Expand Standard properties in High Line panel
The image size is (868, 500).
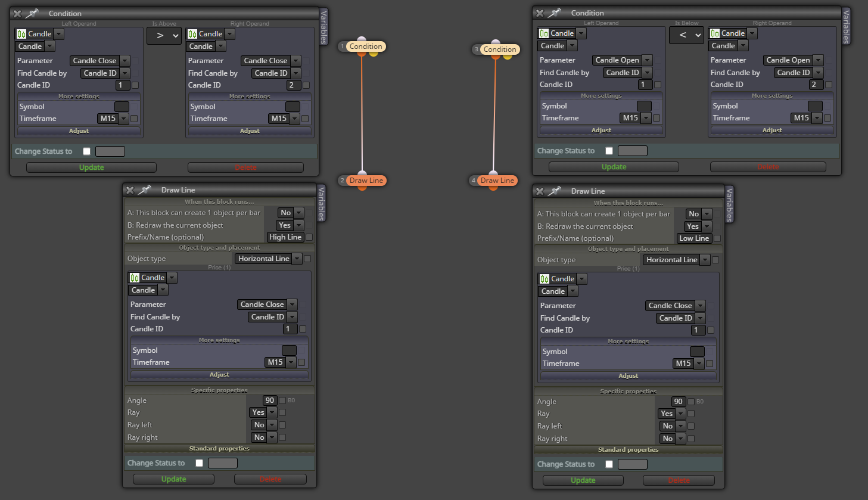[219, 448]
